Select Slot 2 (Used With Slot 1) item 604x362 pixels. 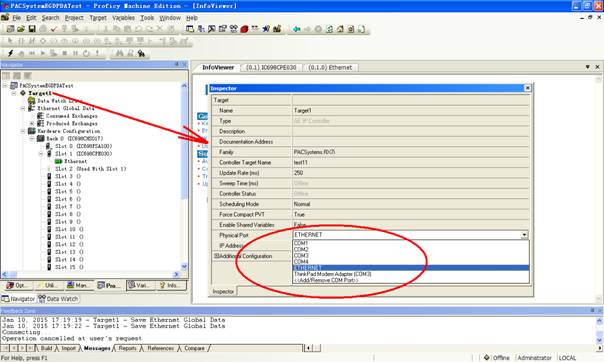tap(91, 169)
